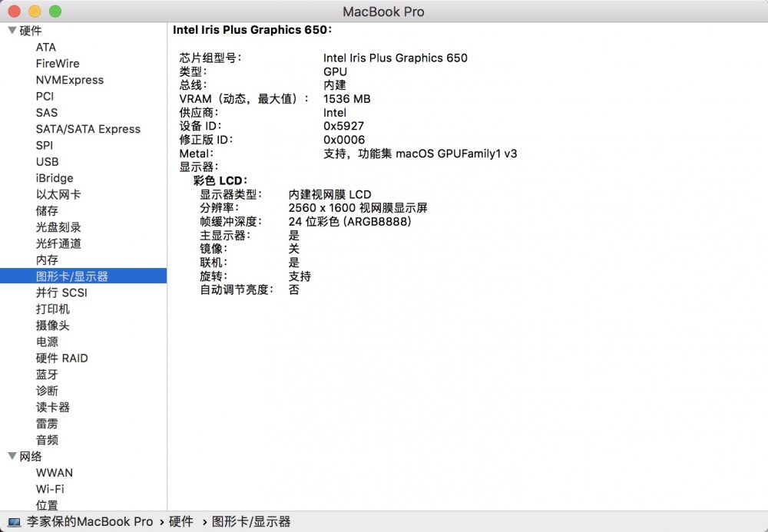Open SATA/SATA Express details

[x=88, y=129]
